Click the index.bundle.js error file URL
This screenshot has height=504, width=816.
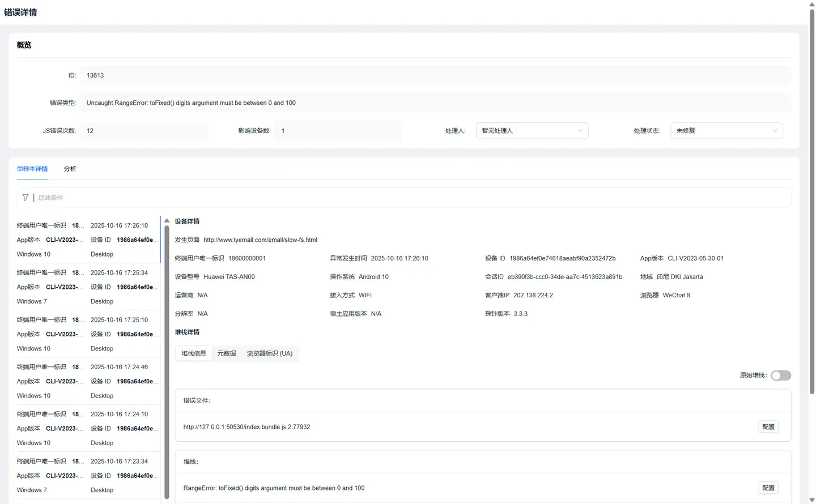coord(246,427)
